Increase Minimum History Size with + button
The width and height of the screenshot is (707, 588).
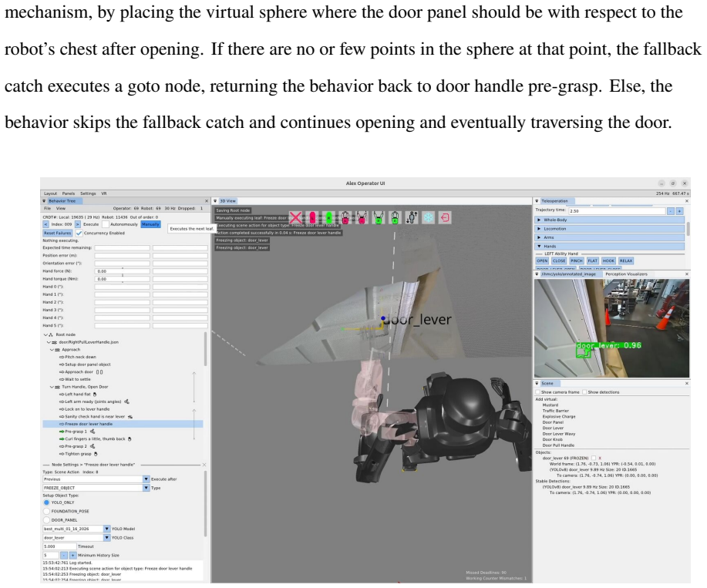point(72,556)
